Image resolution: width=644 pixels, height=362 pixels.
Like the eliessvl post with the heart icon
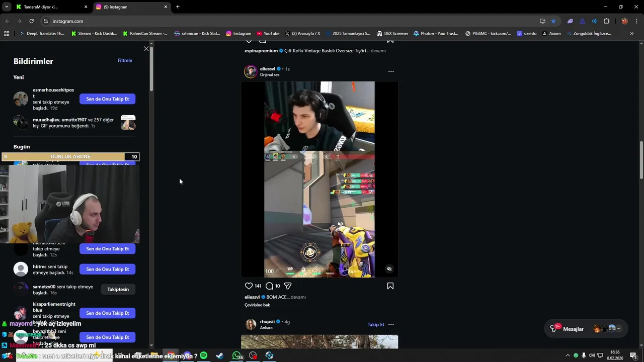[x=249, y=286]
